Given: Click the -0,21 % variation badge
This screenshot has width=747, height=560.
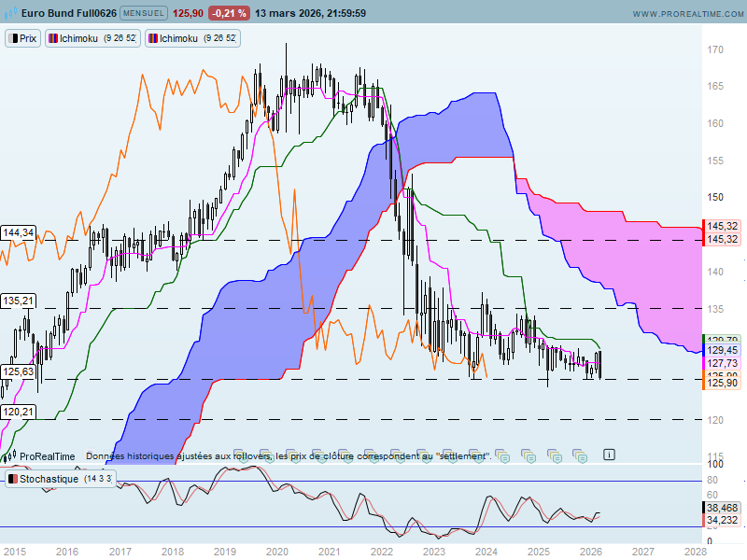Looking at the screenshot, I should pyautogui.click(x=229, y=13).
